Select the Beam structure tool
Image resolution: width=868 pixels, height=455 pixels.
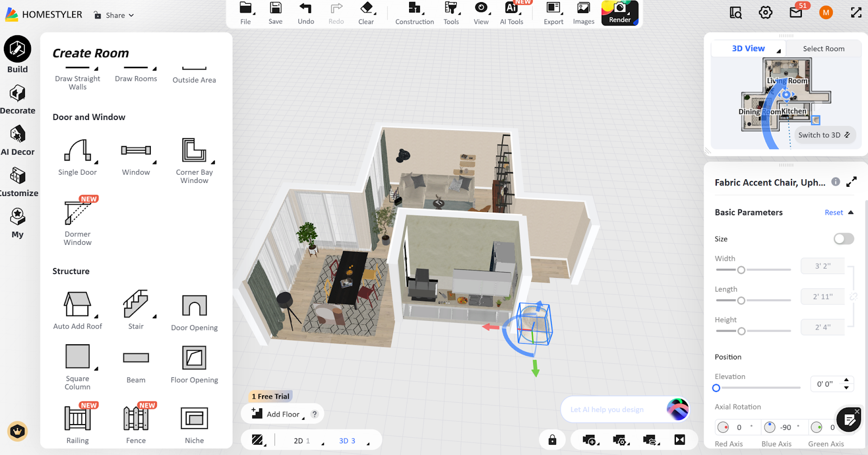coord(136,368)
